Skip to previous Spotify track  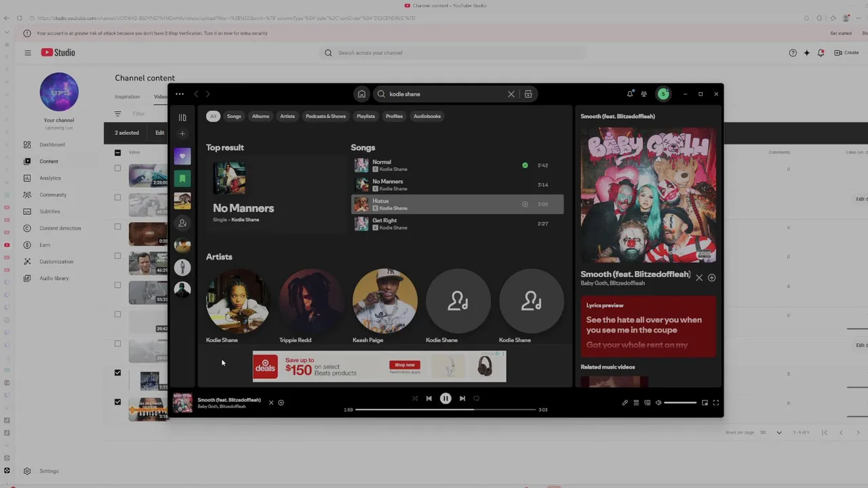(x=429, y=399)
